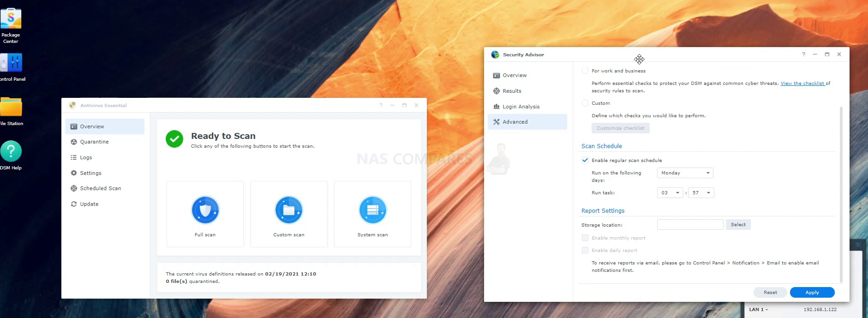Click the Reset button in Security Advisor
The height and width of the screenshot is (318, 868).
[x=770, y=292]
